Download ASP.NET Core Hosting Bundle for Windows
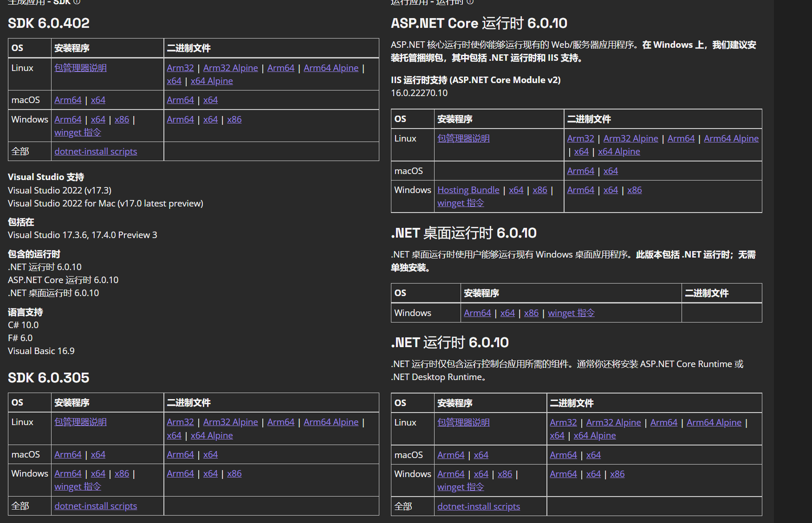Screen dimensions: 812x523 [x=468, y=190]
